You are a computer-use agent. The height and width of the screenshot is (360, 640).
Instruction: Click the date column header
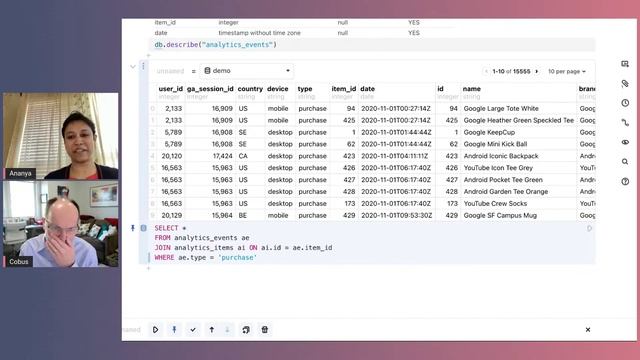[367, 89]
